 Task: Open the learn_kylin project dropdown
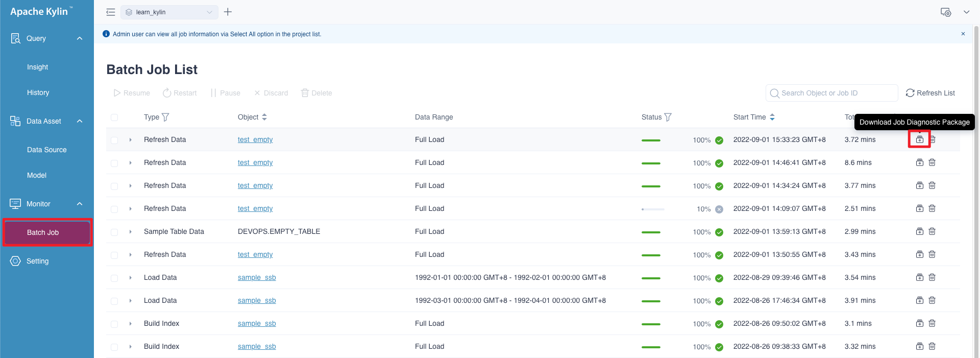(x=169, y=12)
